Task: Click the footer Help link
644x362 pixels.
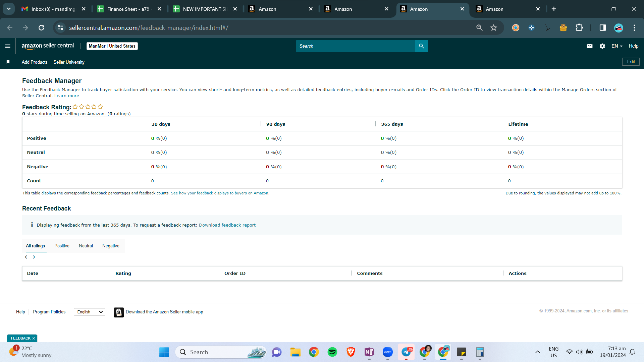Action: (x=20, y=312)
